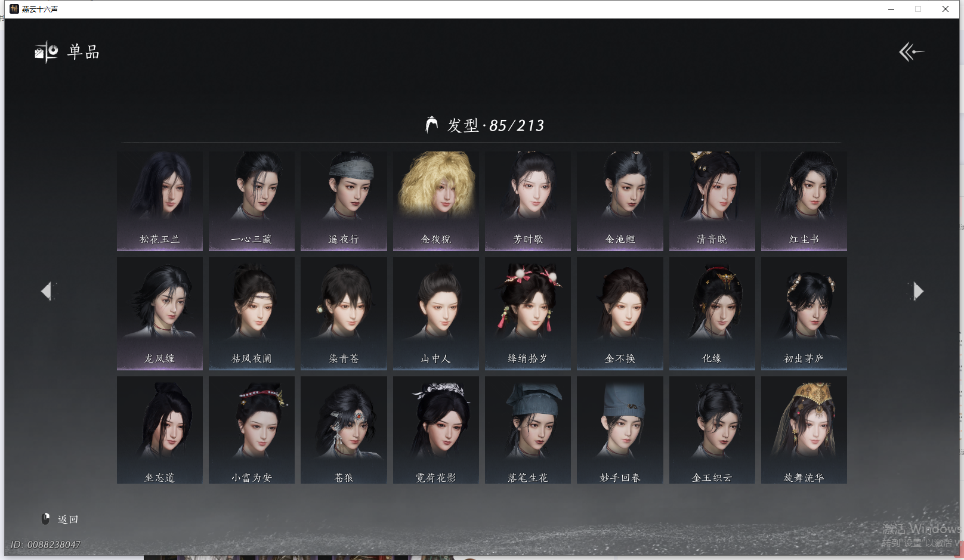Choose the 绛绡拾岁 hairstyle with red tassels
The image size is (964, 560).
[528, 313]
